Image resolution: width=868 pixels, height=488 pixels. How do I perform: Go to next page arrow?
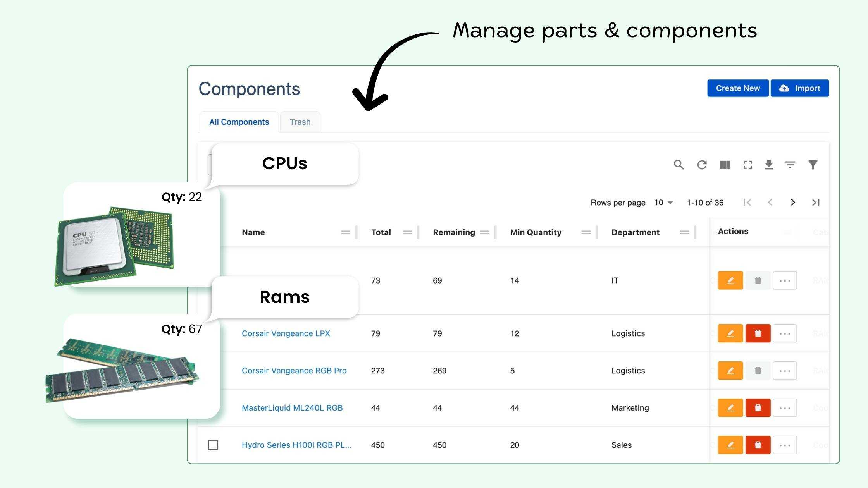tap(793, 203)
